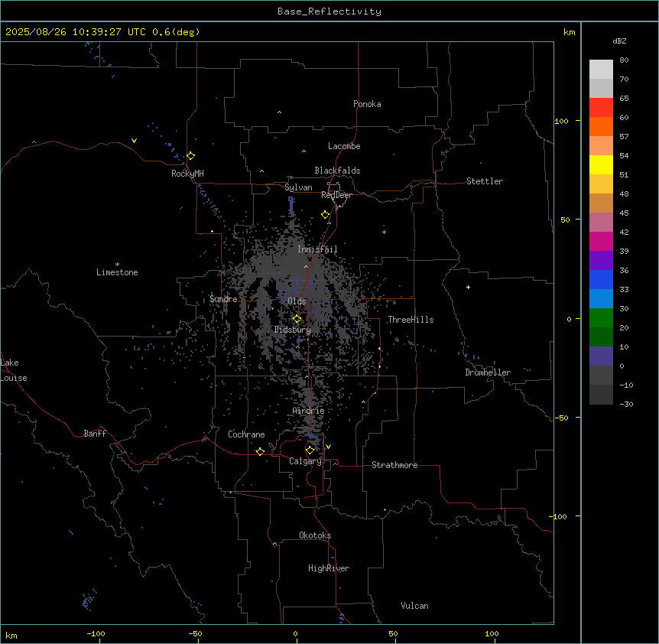Viewport: 659px width, 644px height.
Task: Select the light gray 80 dBZ legend color
Action: [601, 69]
